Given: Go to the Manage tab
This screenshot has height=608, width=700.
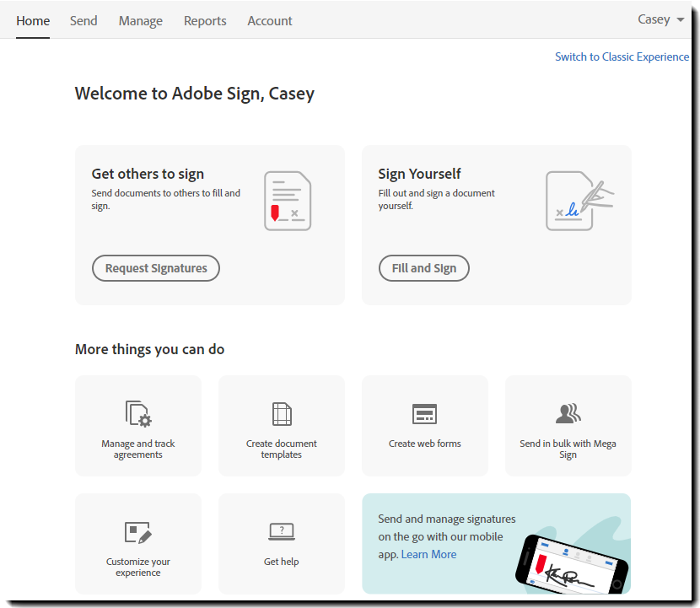Looking at the screenshot, I should point(141,21).
